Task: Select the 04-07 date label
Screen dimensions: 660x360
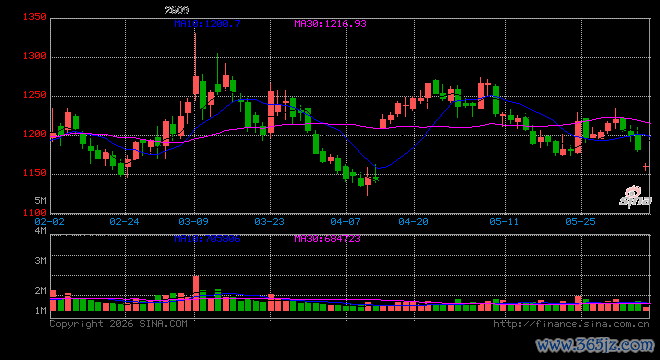Action: 345,221
